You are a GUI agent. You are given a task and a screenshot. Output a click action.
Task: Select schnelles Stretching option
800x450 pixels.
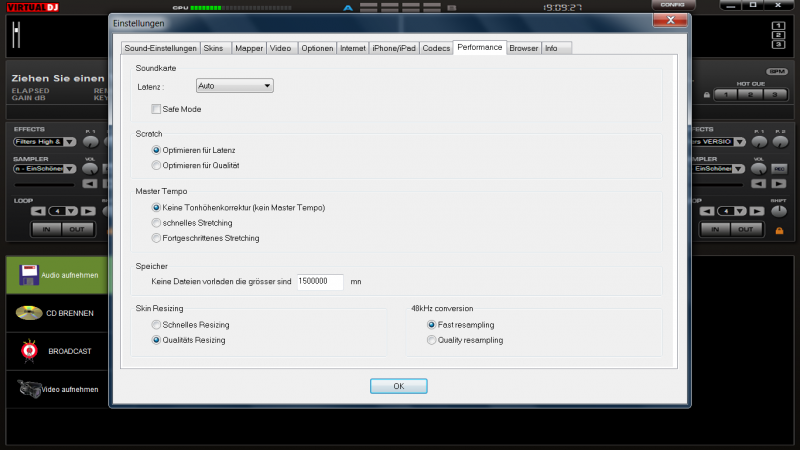tap(156, 222)
